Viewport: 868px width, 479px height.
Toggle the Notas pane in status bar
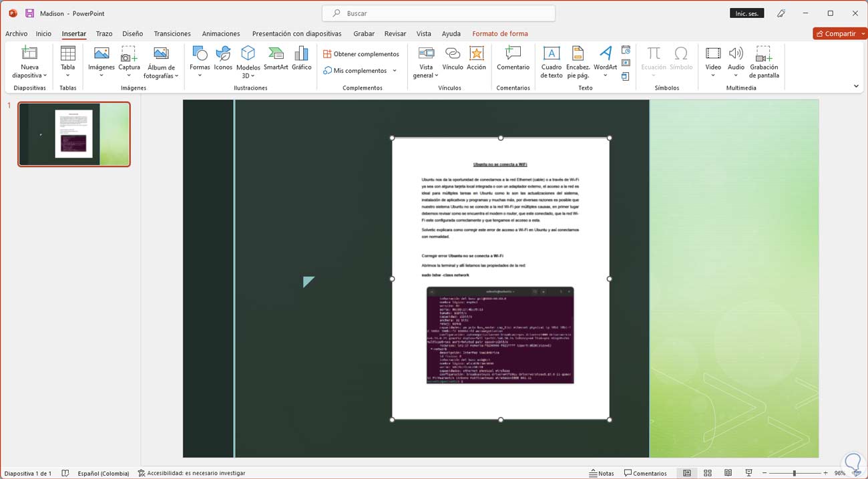602,473
